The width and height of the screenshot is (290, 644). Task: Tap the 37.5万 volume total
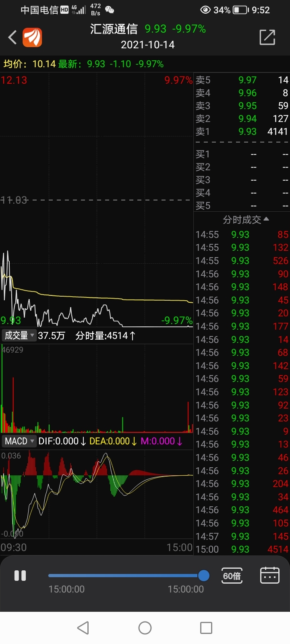point(52,335)
